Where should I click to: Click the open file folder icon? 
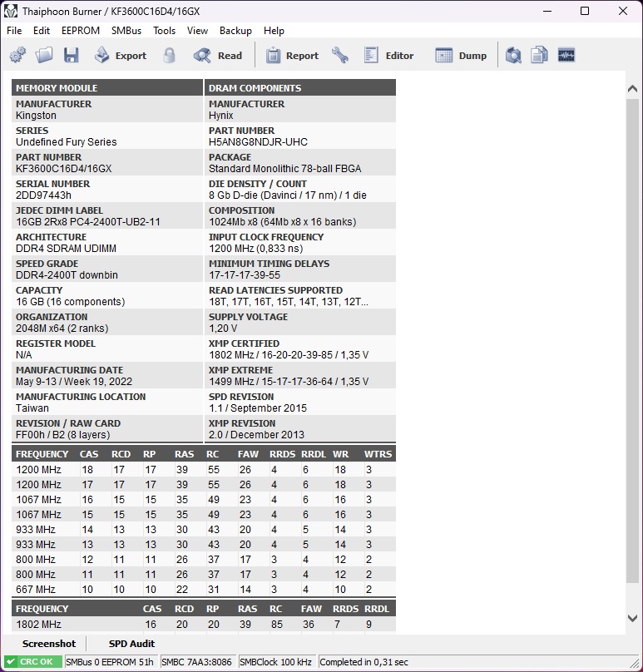point(44,55)
